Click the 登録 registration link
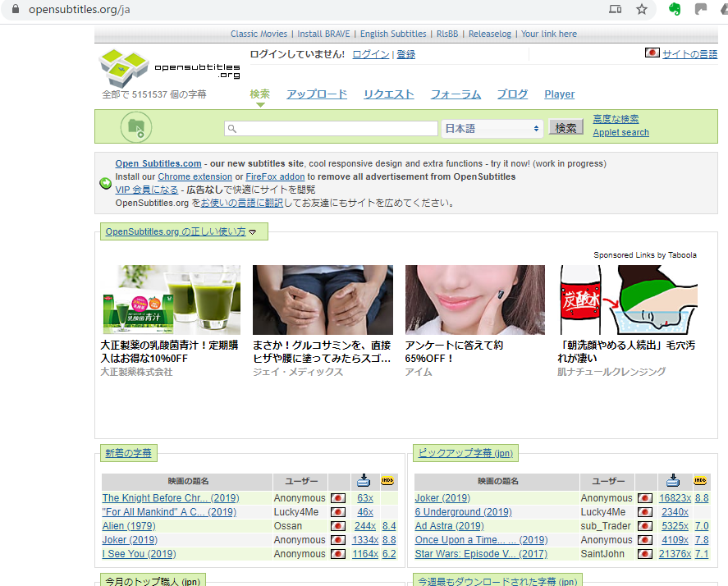The width and height of the screenshot is (728, 586). coord(405,54)
